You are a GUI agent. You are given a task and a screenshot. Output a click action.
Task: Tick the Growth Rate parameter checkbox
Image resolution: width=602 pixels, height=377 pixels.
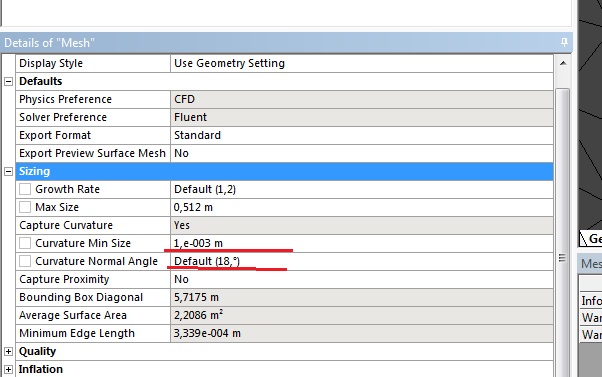coord(25,189)
